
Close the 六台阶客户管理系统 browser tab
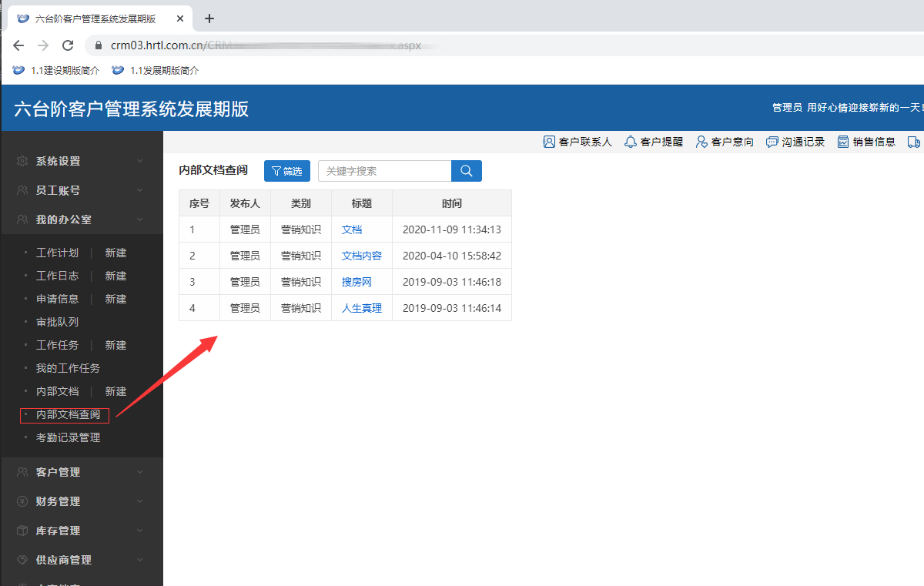click(179, 18)
